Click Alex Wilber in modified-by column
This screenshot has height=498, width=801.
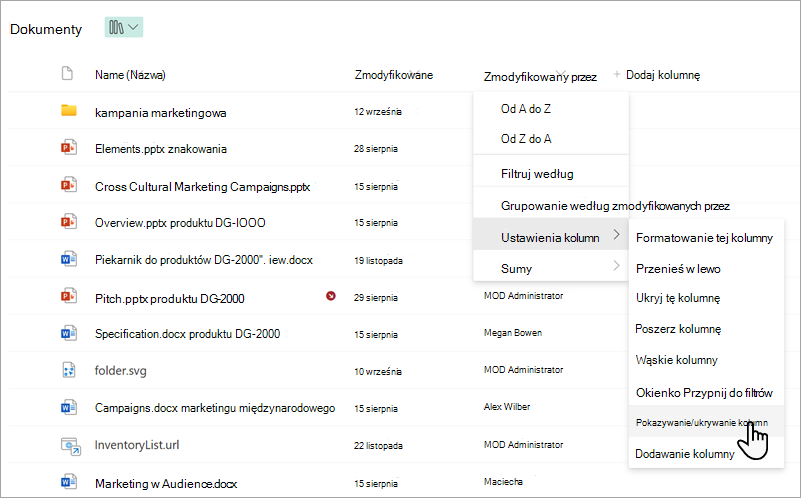(507, 407)
